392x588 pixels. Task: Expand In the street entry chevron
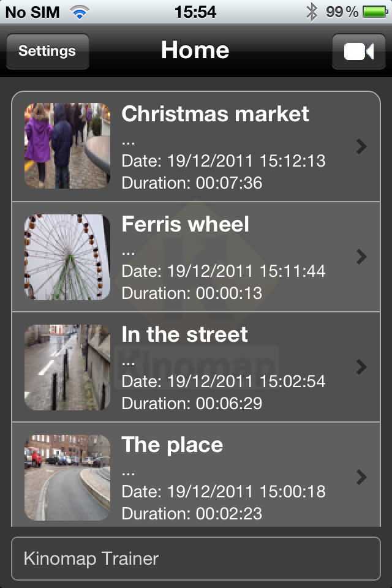tap(361, 366)
